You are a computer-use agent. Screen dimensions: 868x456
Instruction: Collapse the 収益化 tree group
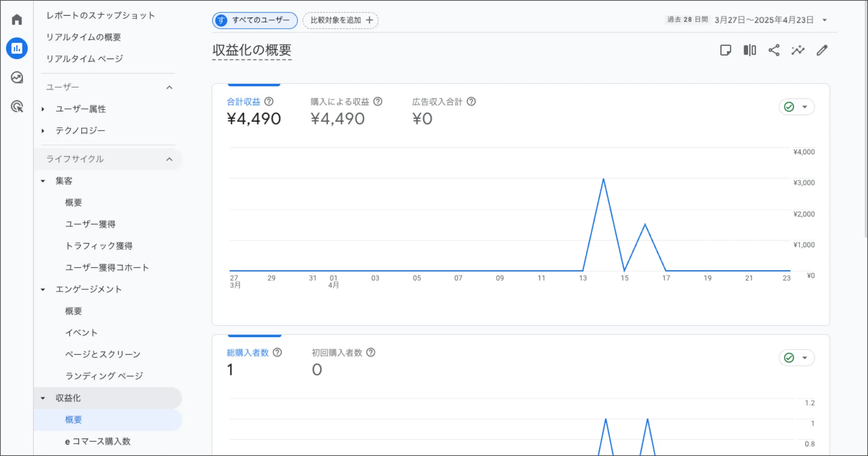[43, 398]
